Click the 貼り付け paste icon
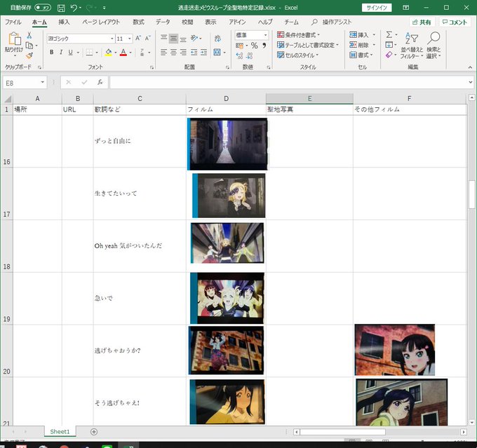The height and width of the screenshot is (448, 477). [x=14, y=39]
